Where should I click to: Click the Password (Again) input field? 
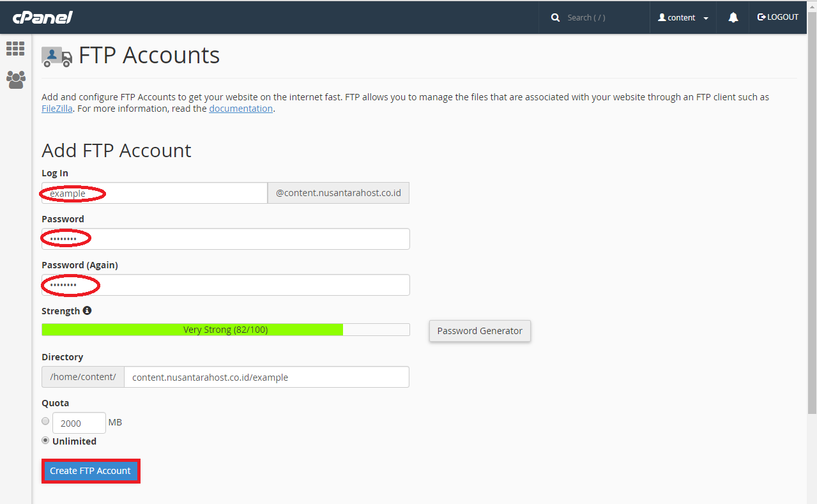[225, 285]
